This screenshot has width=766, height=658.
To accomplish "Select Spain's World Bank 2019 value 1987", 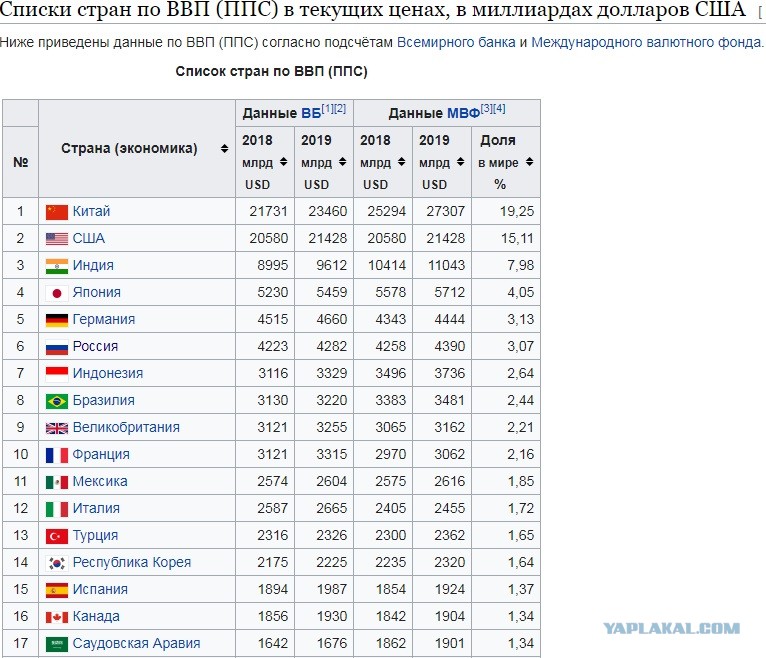I will click(x=332, y=590).
